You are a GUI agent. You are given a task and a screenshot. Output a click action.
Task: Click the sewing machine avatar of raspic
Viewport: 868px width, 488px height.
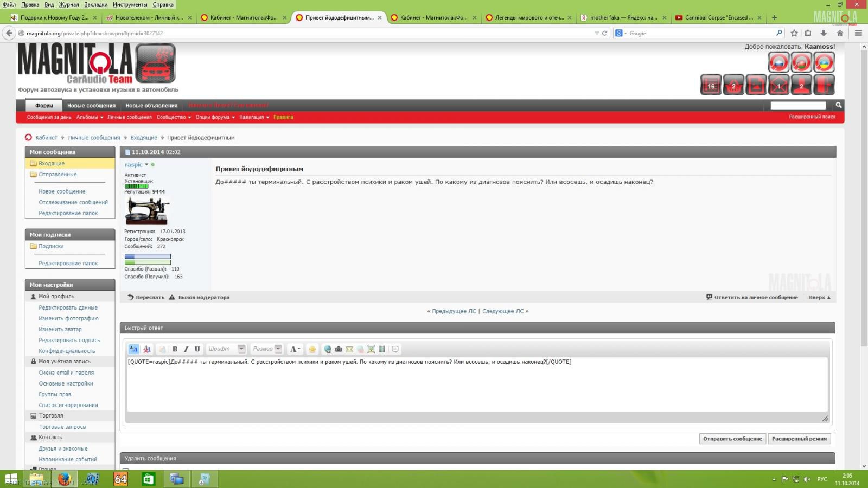[x=147, y=211]
